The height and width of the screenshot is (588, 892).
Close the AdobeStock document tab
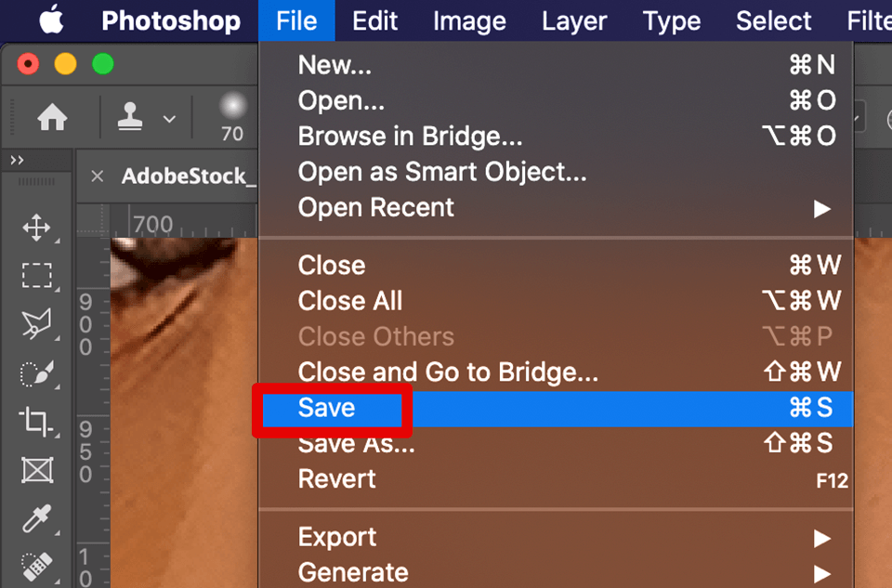coord(98,176)
